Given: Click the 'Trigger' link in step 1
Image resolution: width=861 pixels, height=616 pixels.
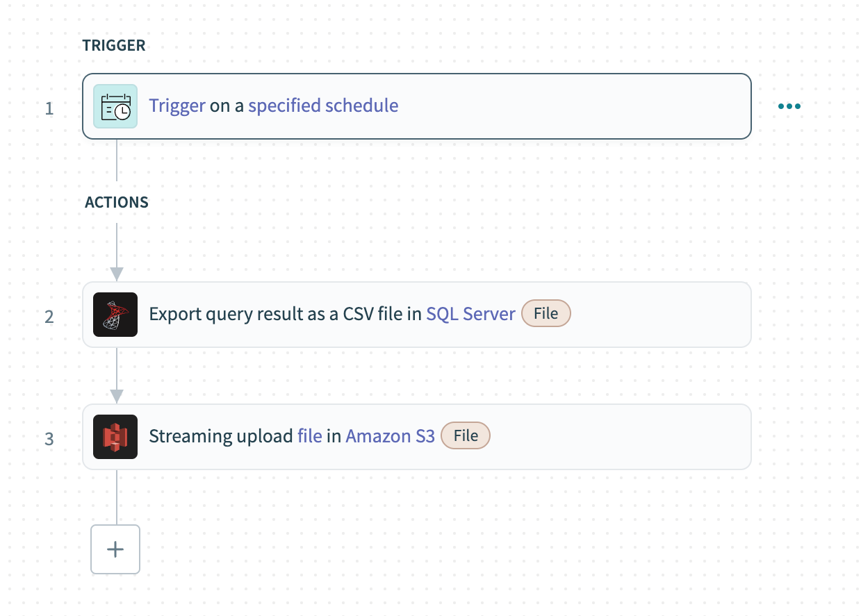Looking at the screenshot, I should 177,106.
